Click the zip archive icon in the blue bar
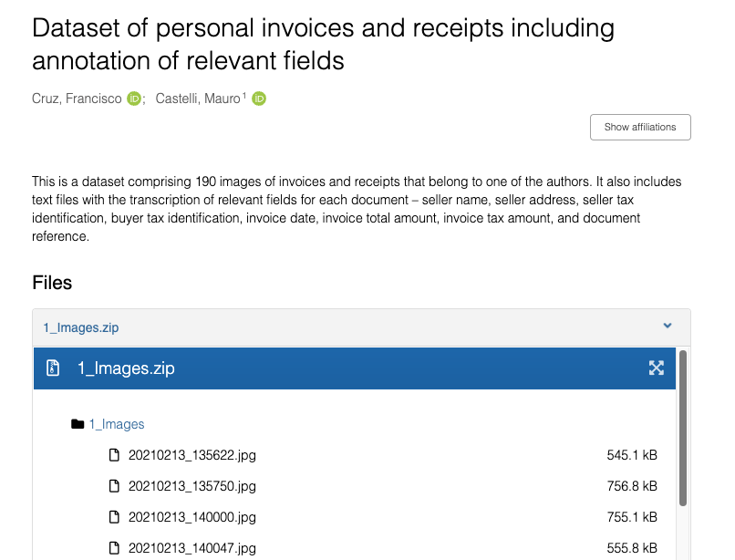735x560 pixels. coord(53,368)
